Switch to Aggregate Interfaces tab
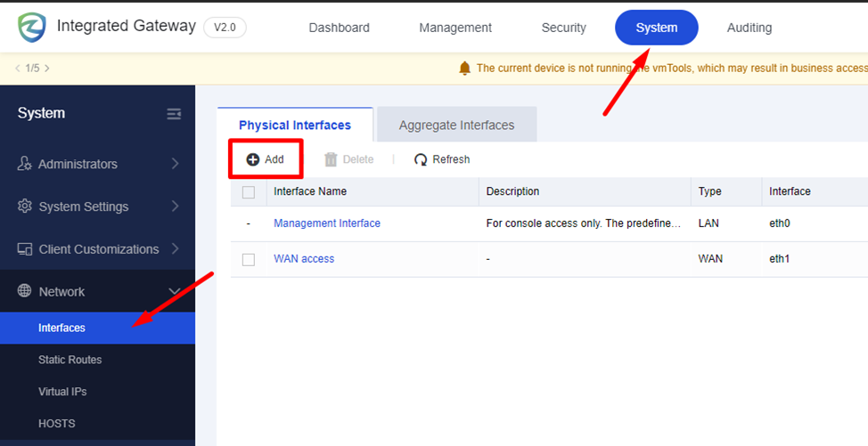Image resolution: width=868 pixels, height=446 pixels. [x=456, y=125]
